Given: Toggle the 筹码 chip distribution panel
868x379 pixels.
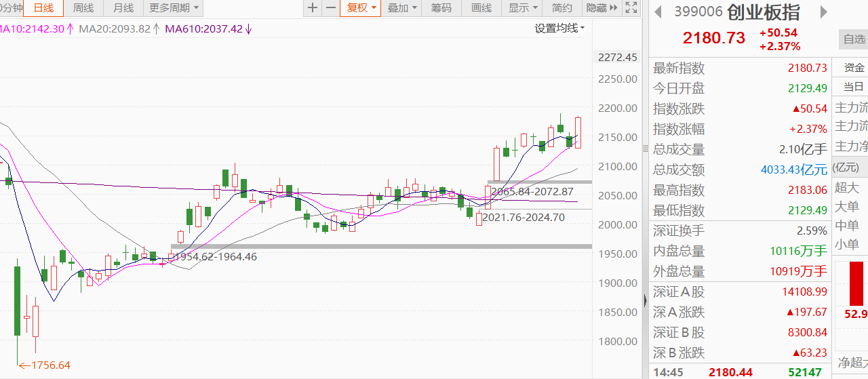Looking at the screenshot, I should coord(441,8).
